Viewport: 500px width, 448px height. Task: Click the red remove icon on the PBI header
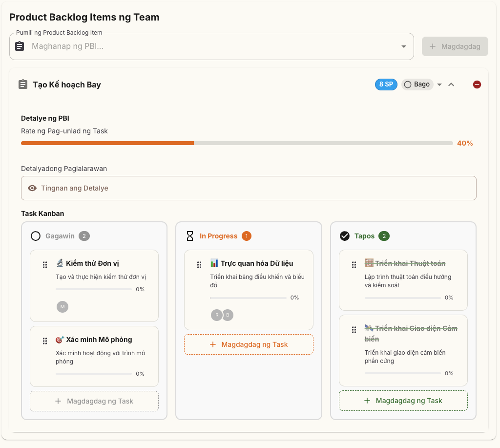pos(477,84)
